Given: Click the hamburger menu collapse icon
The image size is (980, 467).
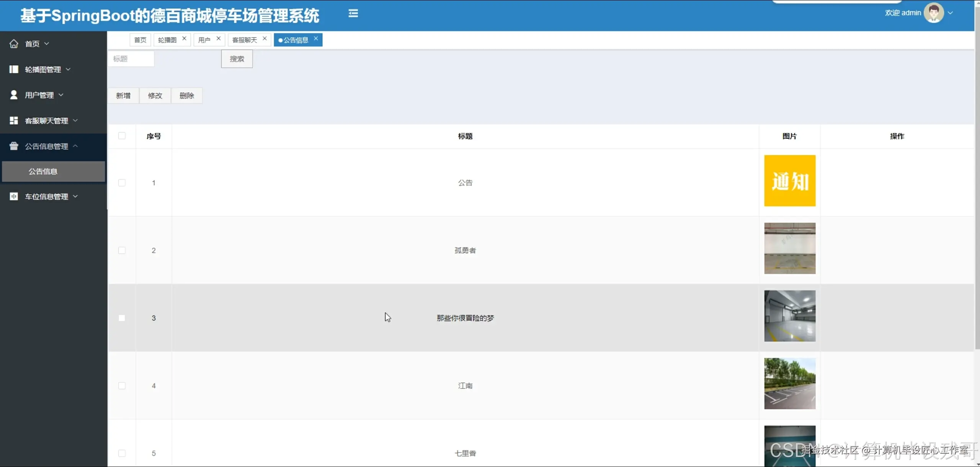Looking at the screenshot, I should (353, 13).
